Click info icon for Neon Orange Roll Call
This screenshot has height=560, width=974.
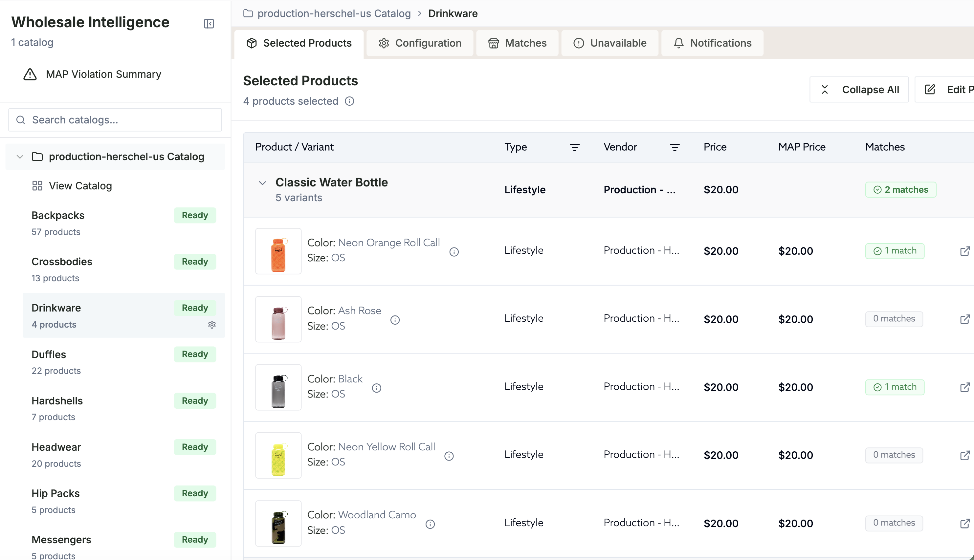pyautogui.click(x=454, y=252)
